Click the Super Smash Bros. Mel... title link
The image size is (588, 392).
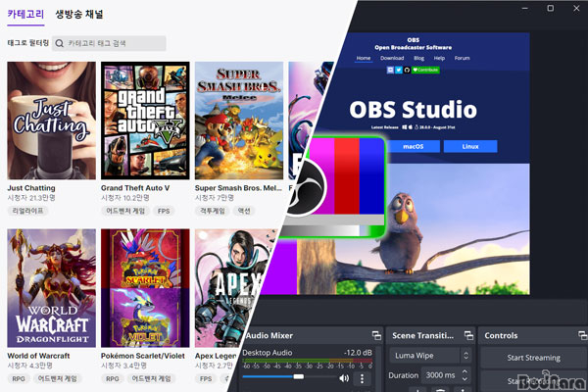click(x=238, y=188)
